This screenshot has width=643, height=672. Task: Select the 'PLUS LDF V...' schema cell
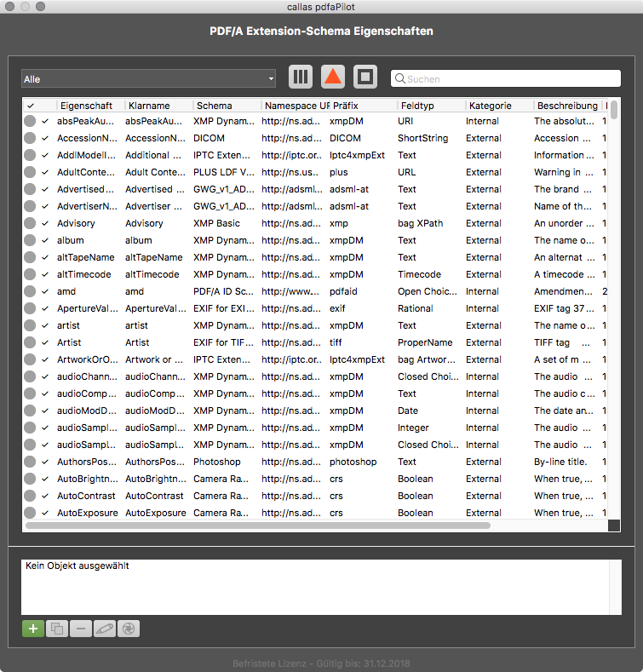[x=224, y=172]
